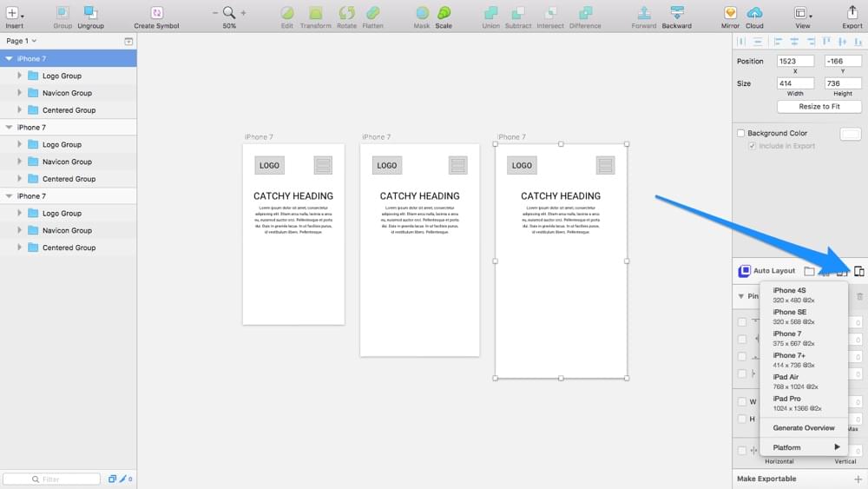
Task: Open the Mirror tool
Action: pyautogui.click(x=730, y=13)
